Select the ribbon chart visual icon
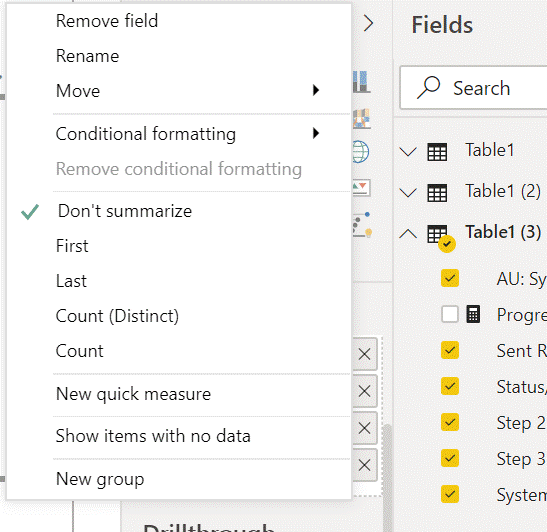The height and width of the screenshot is (532, 547). [x=361, y=119]
